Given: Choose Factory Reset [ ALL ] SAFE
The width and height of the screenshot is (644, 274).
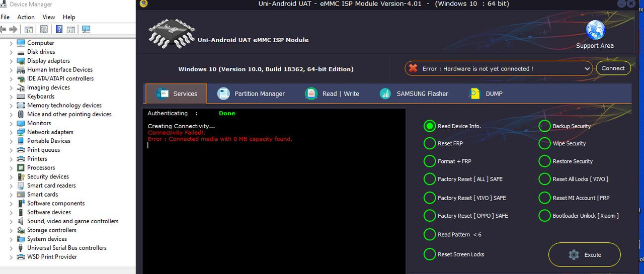Looking at the screenshot, I should pos(429,179).
